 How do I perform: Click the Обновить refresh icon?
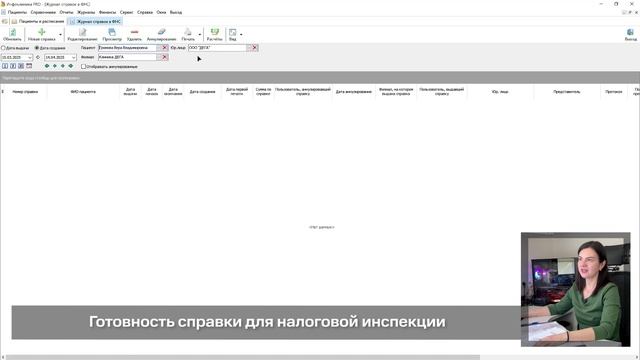point(13,32)
